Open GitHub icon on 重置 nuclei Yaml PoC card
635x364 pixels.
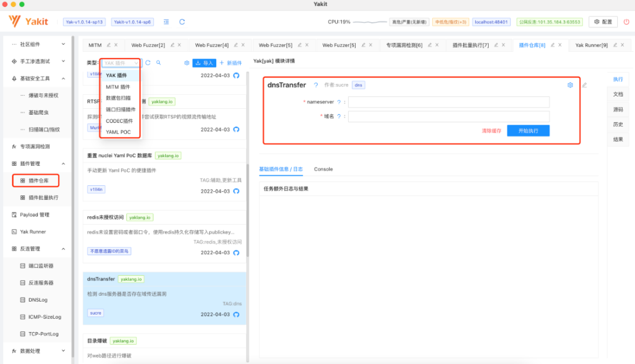[236, 191]
